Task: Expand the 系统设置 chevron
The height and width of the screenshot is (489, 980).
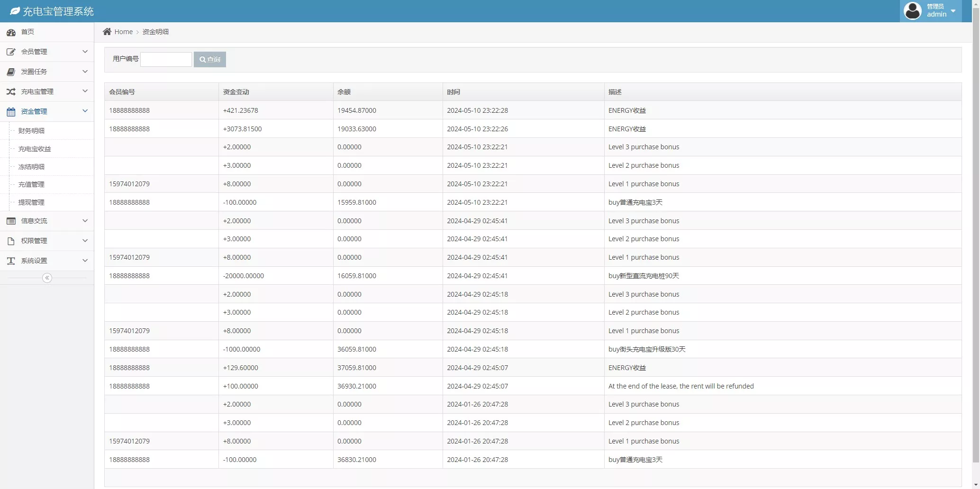Action: (x=85, y=261)
